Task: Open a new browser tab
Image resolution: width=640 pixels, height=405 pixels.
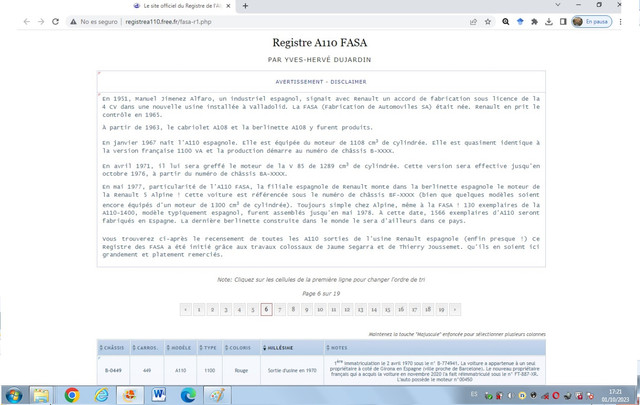Action: point(245,6)
